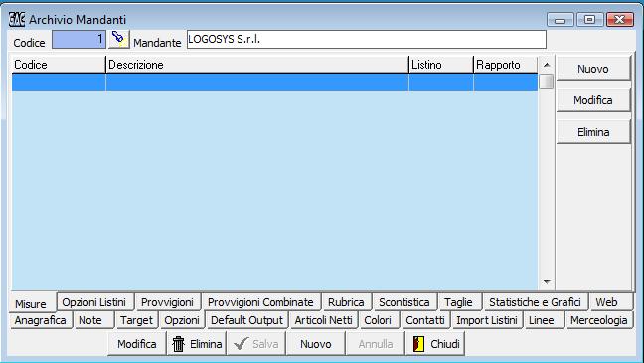Click the bottom Modifica button

click(x=137, y=344)
